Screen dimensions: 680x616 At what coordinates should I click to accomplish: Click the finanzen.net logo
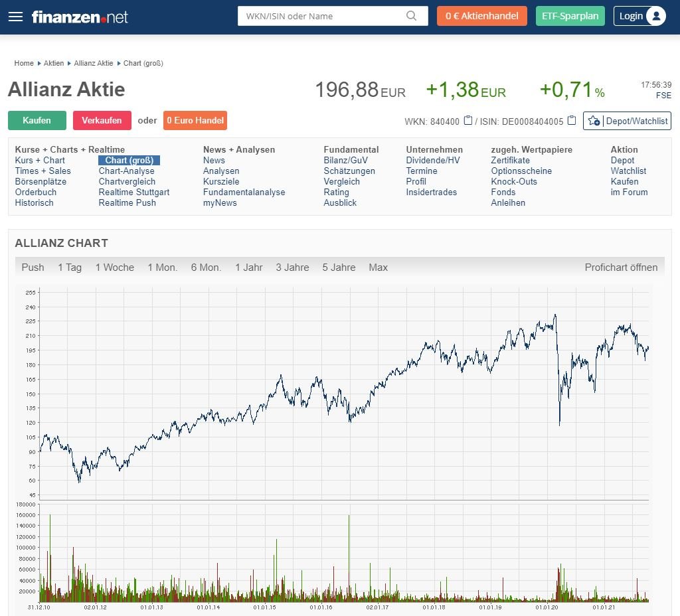coord(80,17)
